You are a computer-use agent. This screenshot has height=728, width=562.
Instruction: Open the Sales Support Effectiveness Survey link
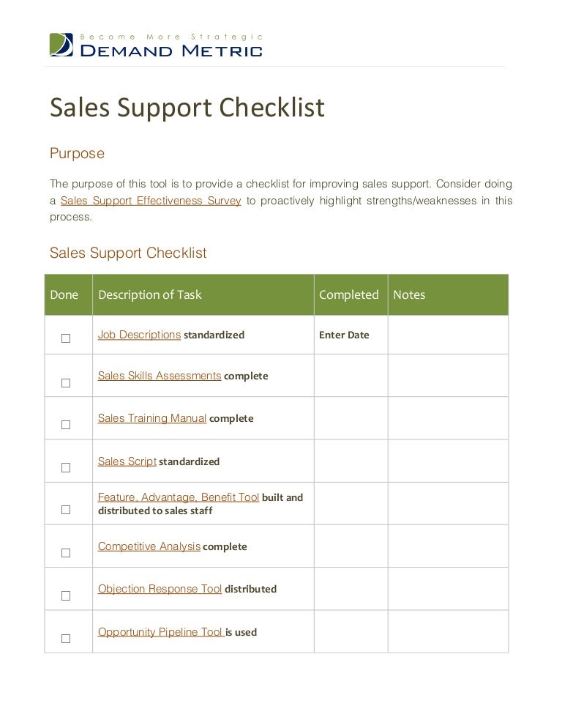(151, 201)
